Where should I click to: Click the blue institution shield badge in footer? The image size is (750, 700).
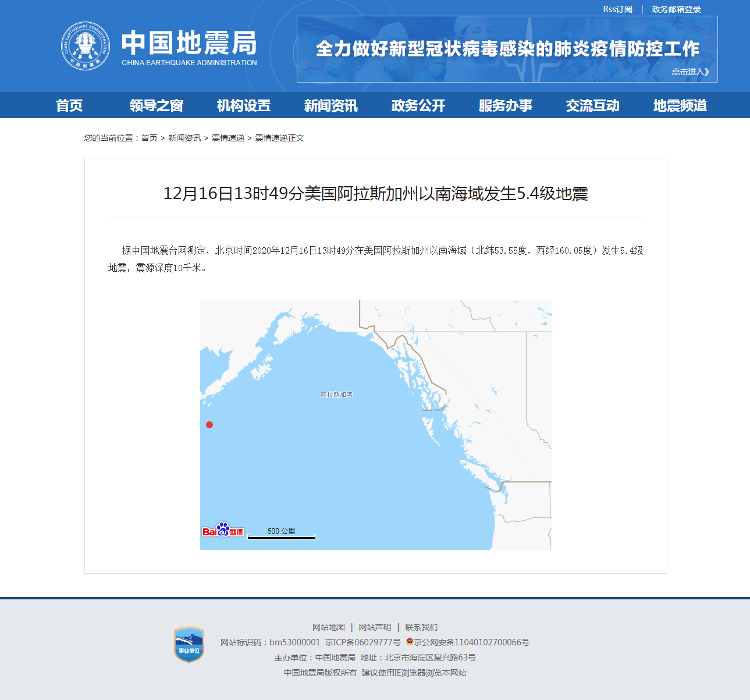[189, 644]
